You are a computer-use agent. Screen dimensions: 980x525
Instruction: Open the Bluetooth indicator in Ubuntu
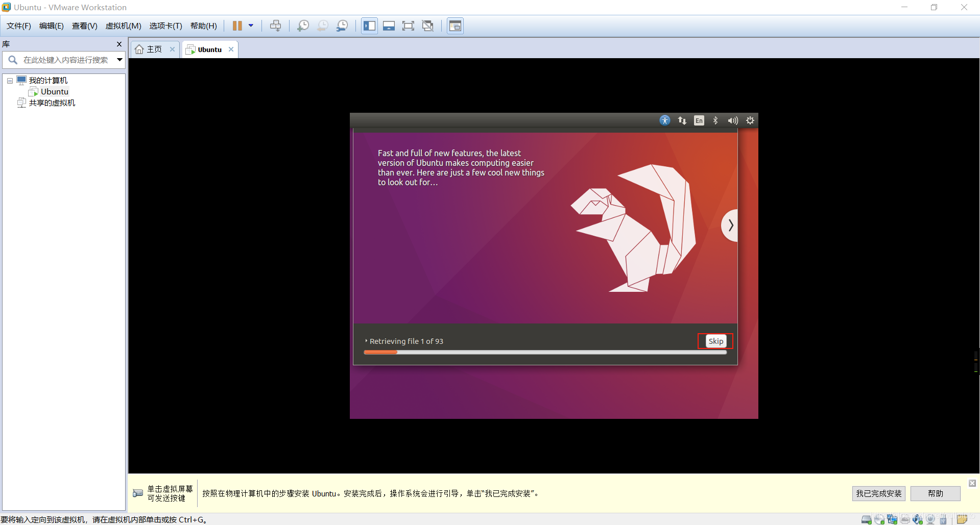(x=715, y=120)
